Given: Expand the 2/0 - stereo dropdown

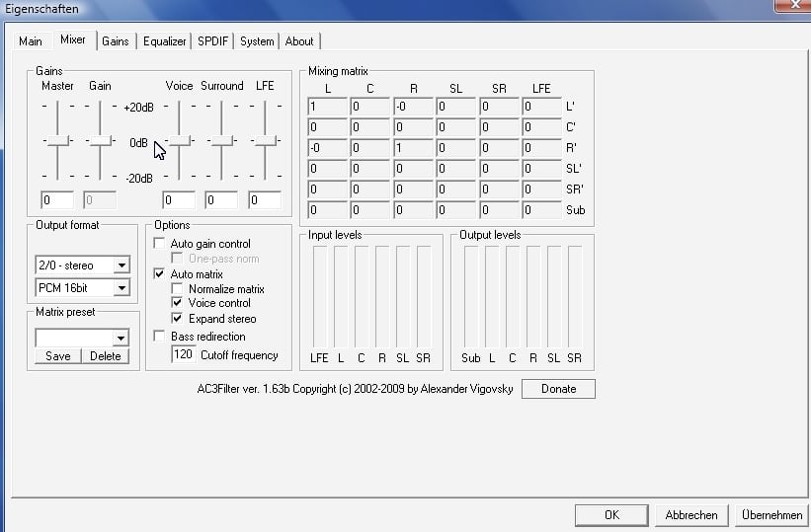Looking at the screenshot, I should pos(122,265).
